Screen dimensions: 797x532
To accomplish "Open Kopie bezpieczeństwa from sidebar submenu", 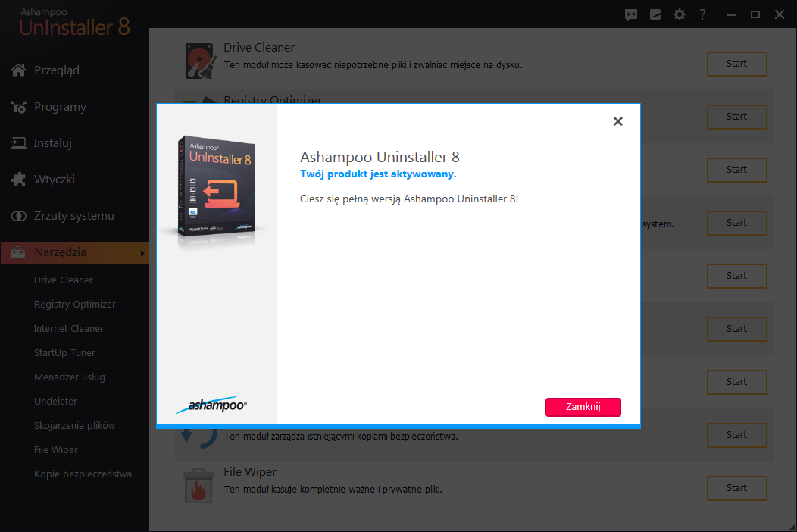I will point(83,474).
